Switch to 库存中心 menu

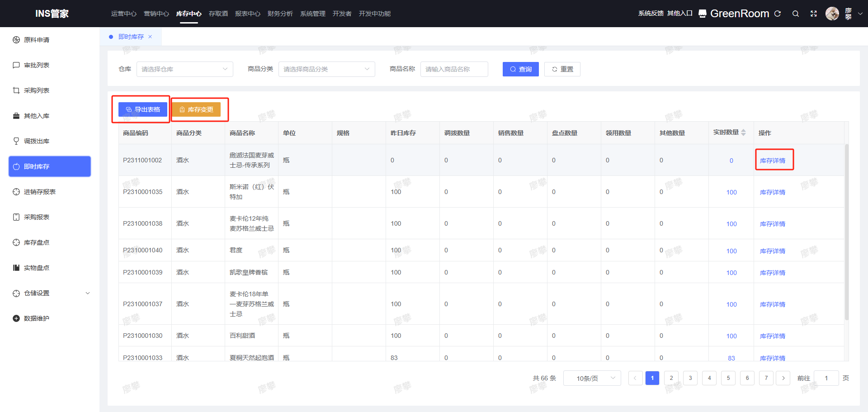189,14
